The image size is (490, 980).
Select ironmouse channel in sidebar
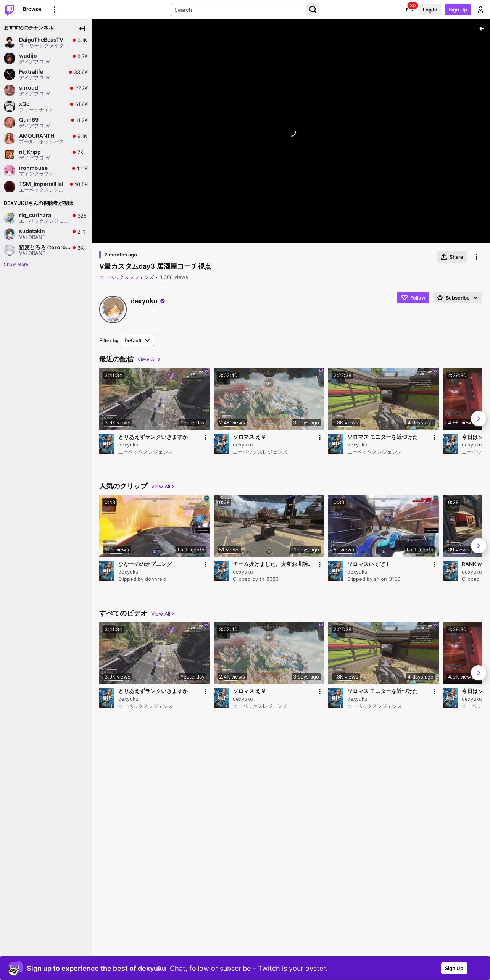pos(46,171)
